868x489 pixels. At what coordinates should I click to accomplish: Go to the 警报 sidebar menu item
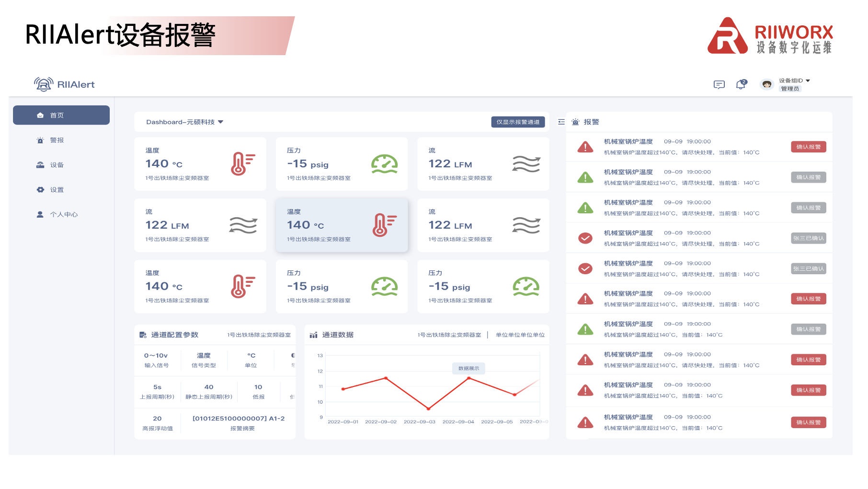point(57,140)
